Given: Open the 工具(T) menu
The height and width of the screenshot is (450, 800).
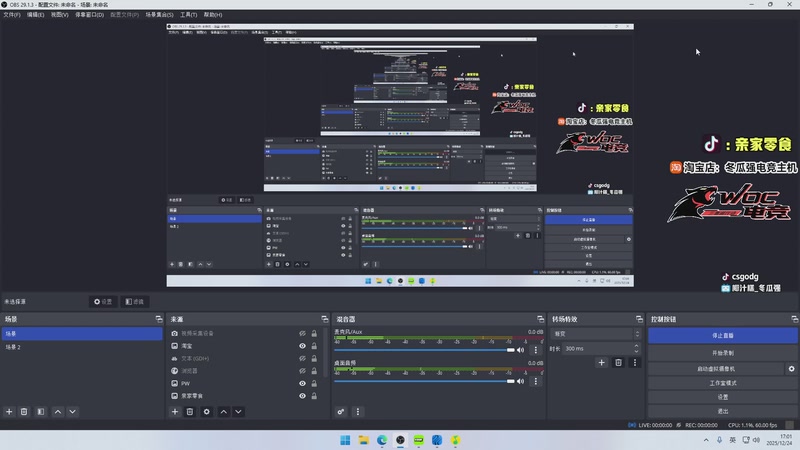Looking at the screenshot, I should 188,15.
